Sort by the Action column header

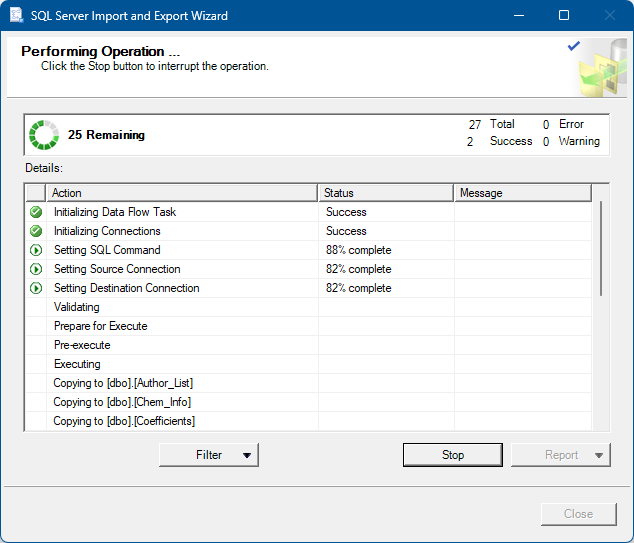click(182, 193)
